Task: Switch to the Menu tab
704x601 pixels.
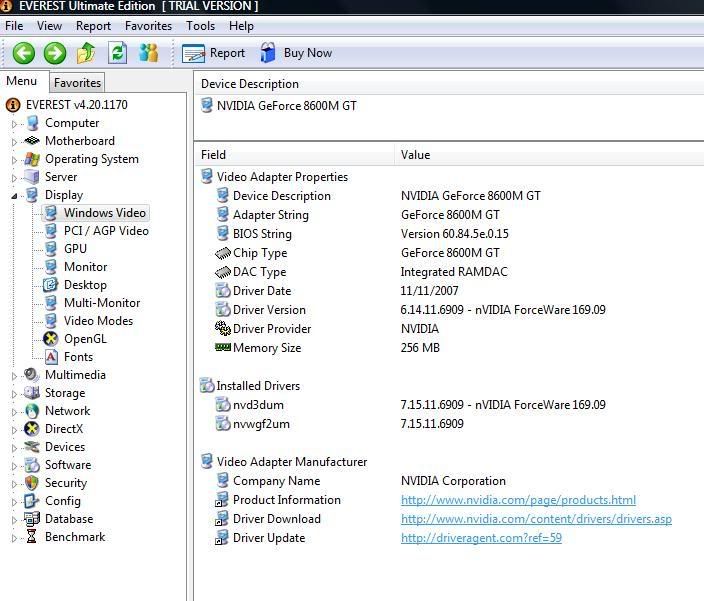Action: 22,81
